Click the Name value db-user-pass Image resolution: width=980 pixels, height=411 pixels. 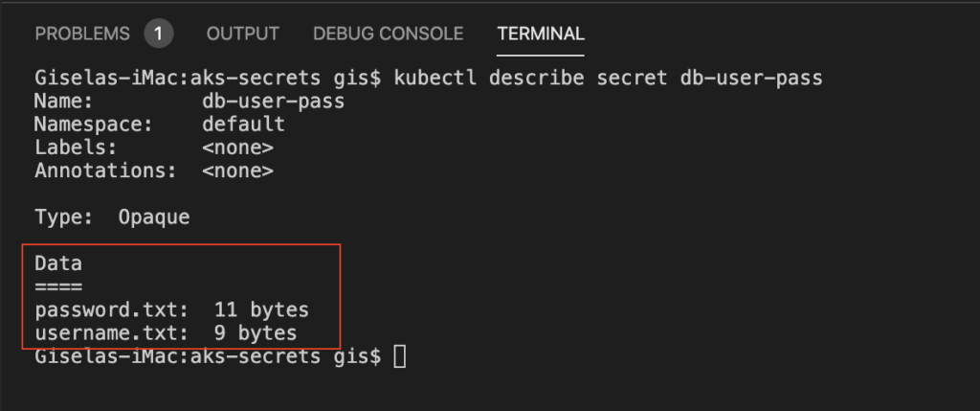pos(273,102)
